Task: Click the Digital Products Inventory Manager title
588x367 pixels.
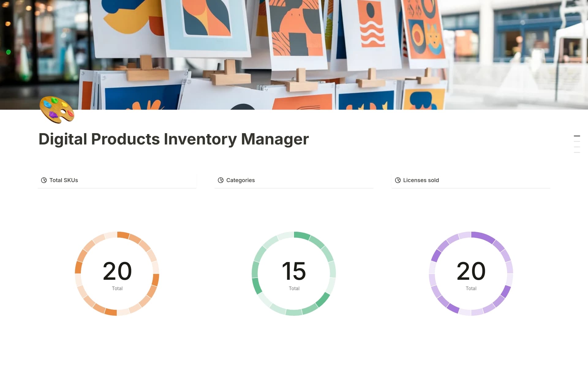Action: tap(173, 139)
